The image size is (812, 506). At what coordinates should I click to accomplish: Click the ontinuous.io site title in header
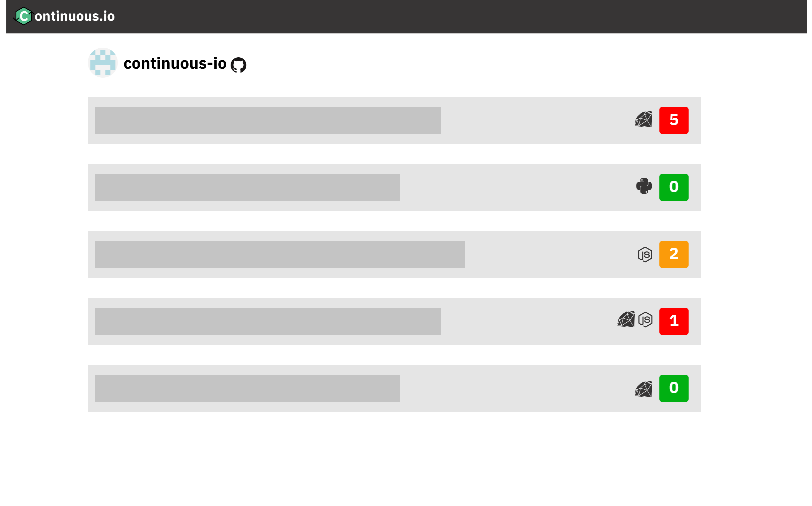click(x=75, y=16)
